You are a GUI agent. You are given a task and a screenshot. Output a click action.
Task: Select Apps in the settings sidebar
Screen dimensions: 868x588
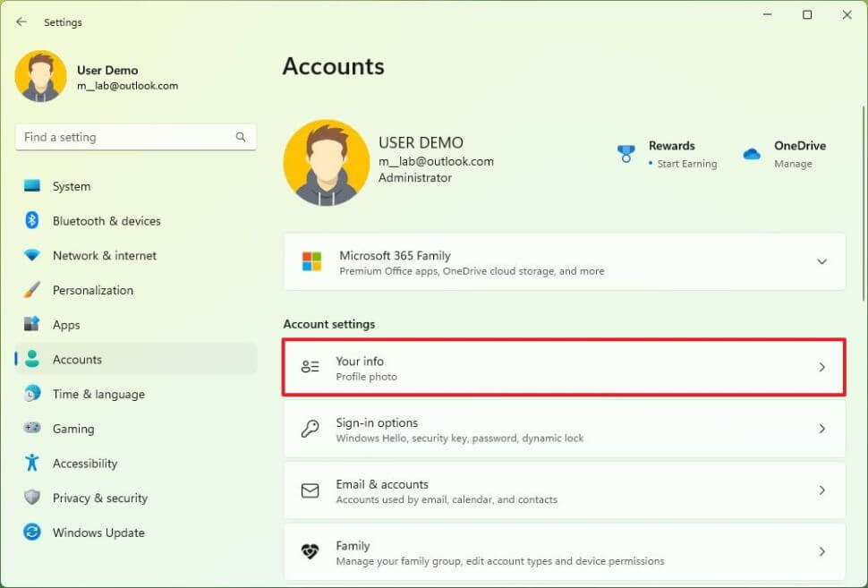[67, 324]
